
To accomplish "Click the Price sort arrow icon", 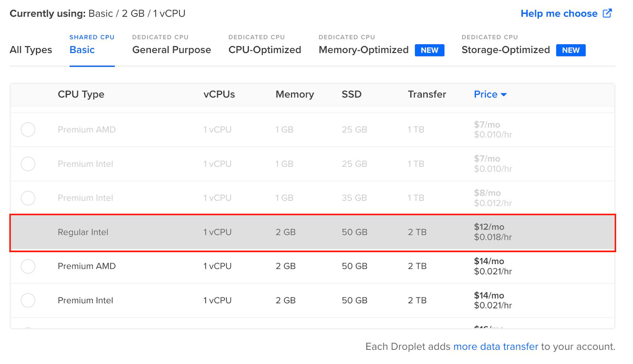I will tap(504, 95).
